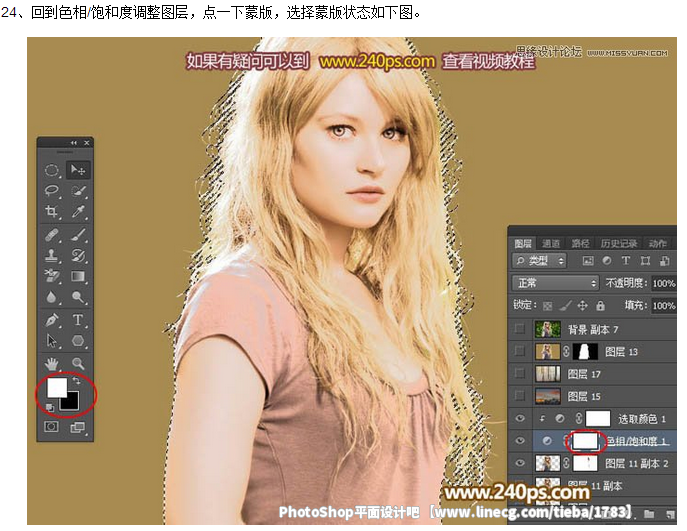Pick the Blur droplet tool

52,297
